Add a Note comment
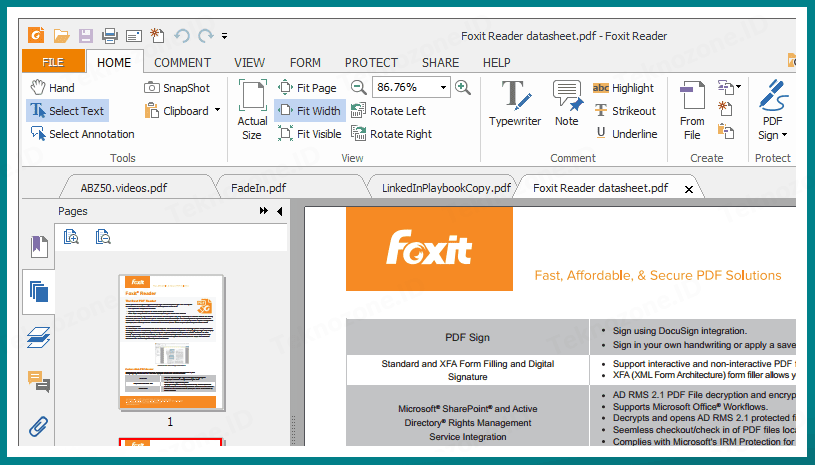Screen dimensions: 815x465 coord(567,103)
